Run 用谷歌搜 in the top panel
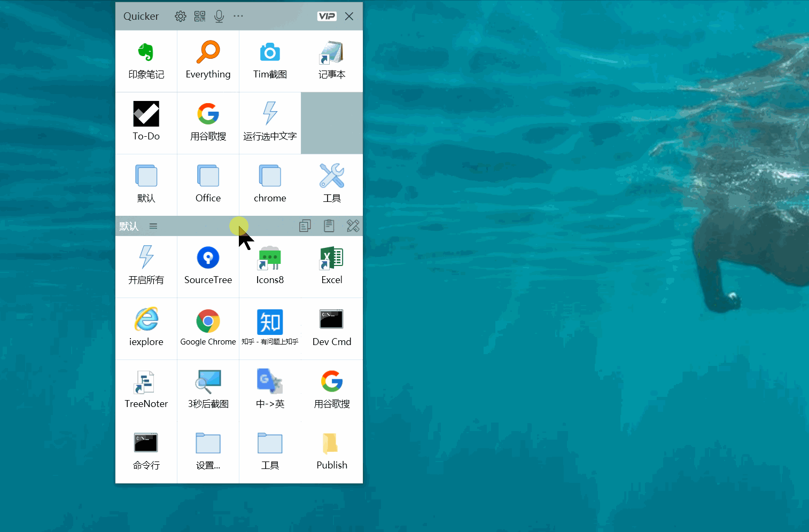The image size is (809, 532). pyautogui.click(x=208, y=123)
